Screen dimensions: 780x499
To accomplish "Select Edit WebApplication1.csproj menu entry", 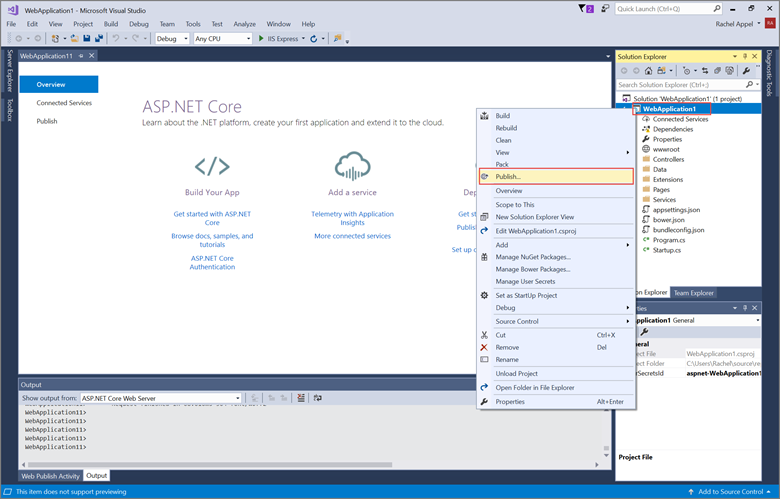I will coord(556,231).
